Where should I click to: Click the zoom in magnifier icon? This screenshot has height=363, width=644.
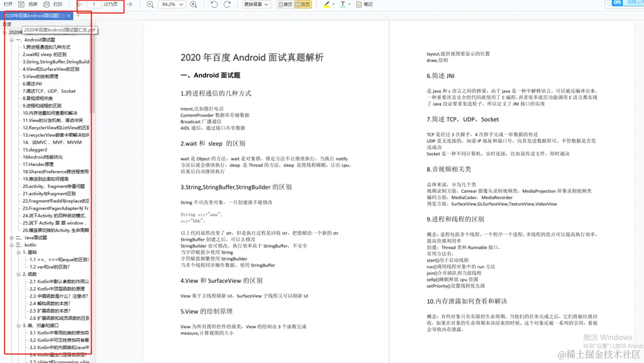(193, 4)
